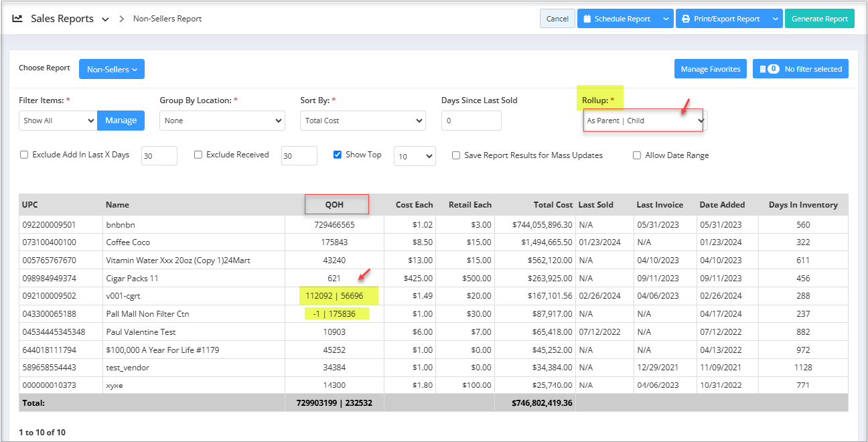Click total cost $744,055,896.30

[x=542, y=225]
